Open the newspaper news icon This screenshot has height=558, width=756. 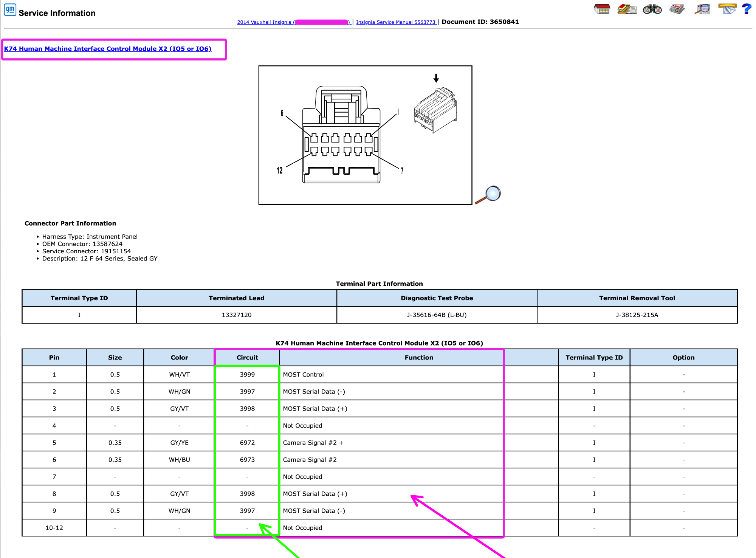pos(677,9)
